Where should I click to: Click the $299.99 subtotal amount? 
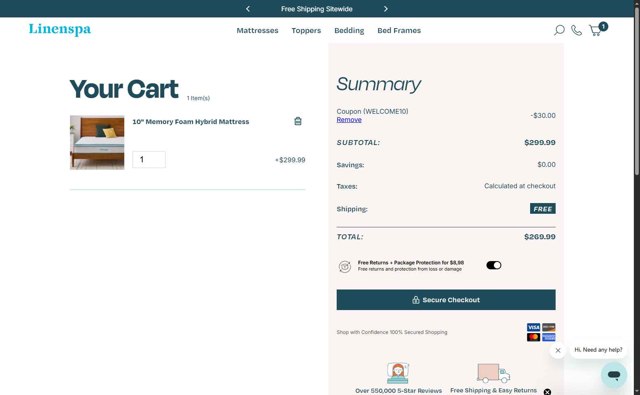pyautogui.click(x=540, y=142)
